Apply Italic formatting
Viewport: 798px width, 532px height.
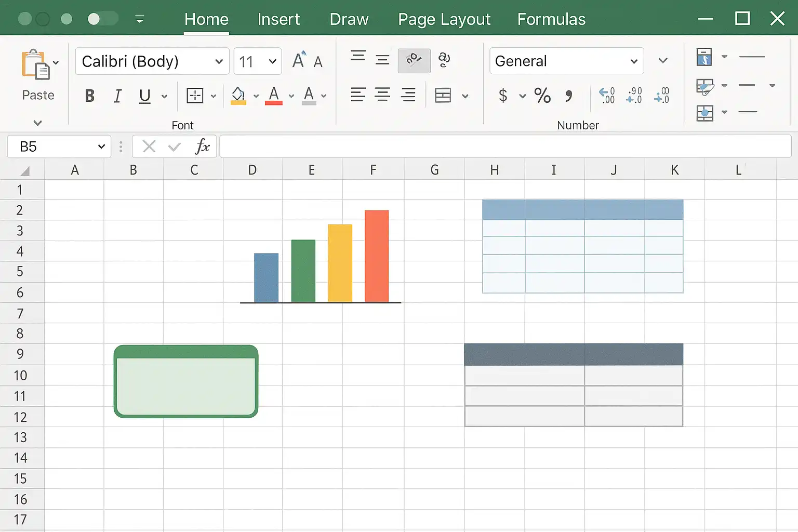click(117, 96)
